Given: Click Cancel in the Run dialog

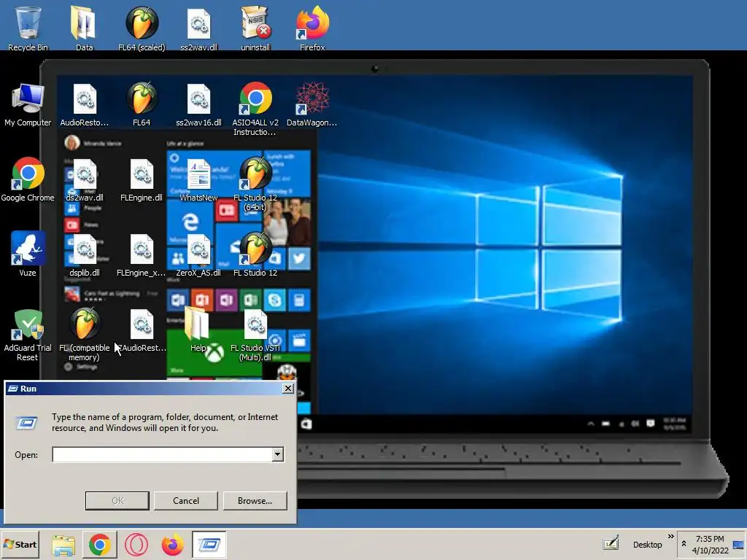Looking at the screenshot, I should pyautogui.click(x=186, y=500).
